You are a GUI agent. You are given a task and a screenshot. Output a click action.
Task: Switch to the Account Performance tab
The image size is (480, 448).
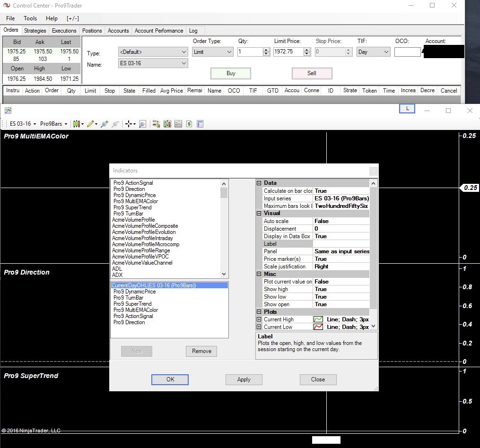point(159,31)
